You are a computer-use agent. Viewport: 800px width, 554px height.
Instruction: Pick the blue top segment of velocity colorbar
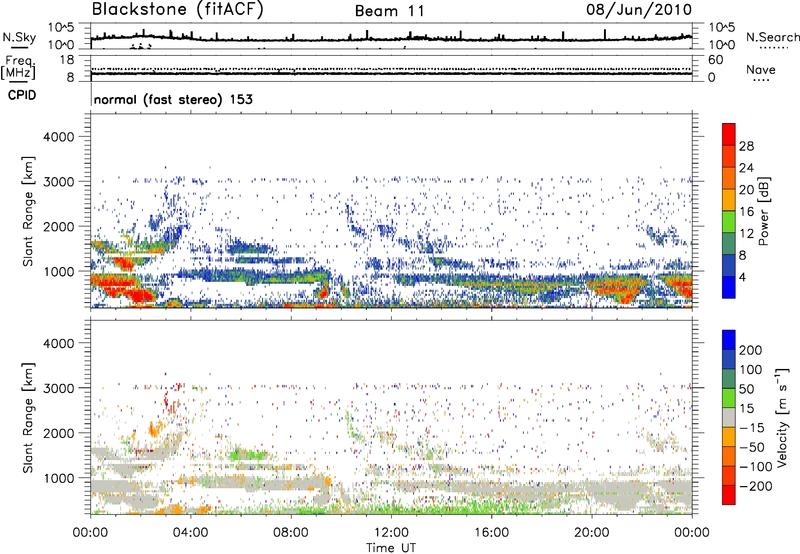click(729, 340)
